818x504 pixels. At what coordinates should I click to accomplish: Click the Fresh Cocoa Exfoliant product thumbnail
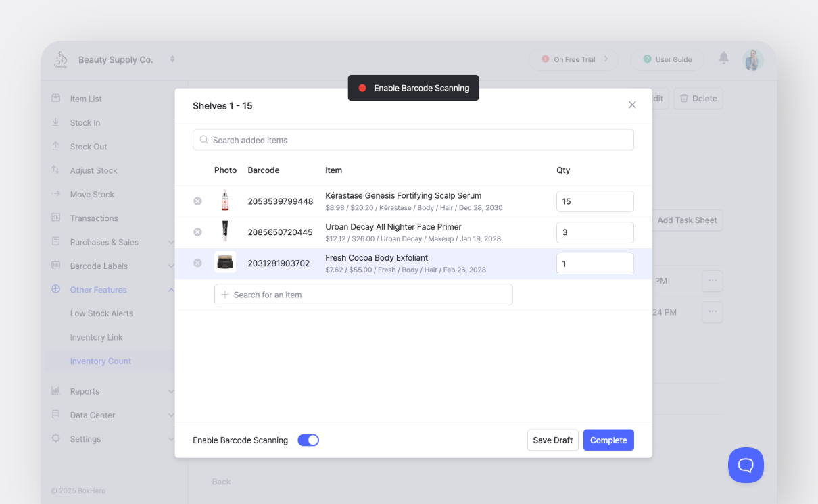pyautogui.click(x=225, y=263)
